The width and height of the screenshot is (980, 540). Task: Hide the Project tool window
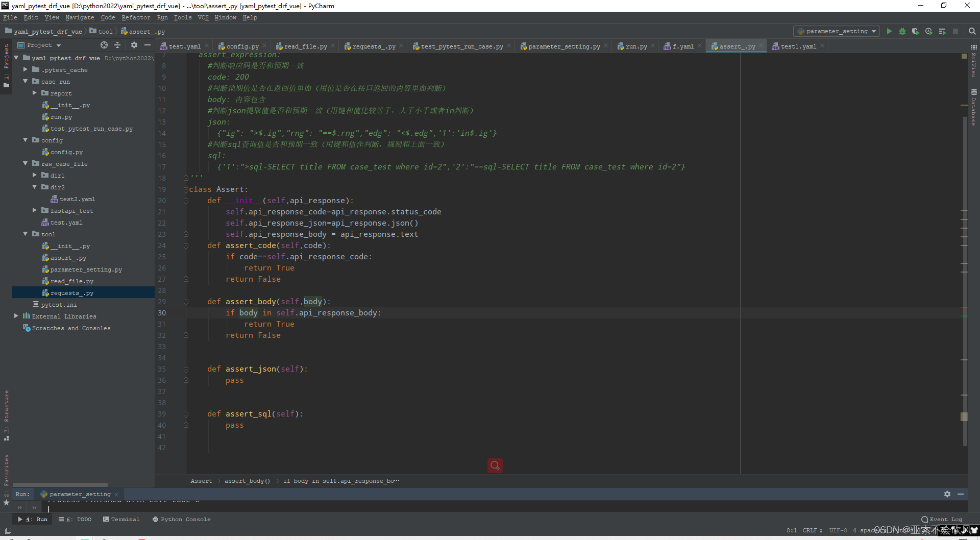148,45
